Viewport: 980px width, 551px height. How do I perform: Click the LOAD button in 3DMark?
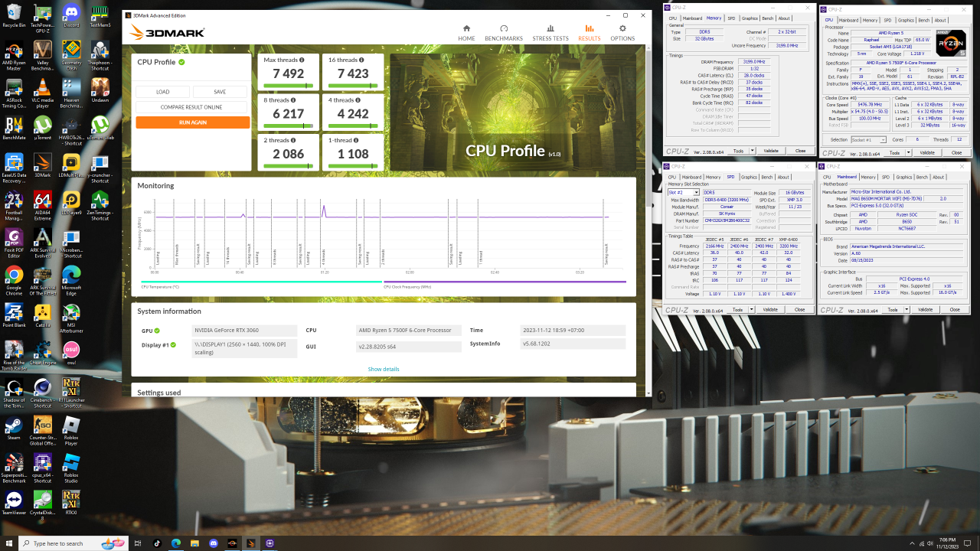click(x=162, y=92)
